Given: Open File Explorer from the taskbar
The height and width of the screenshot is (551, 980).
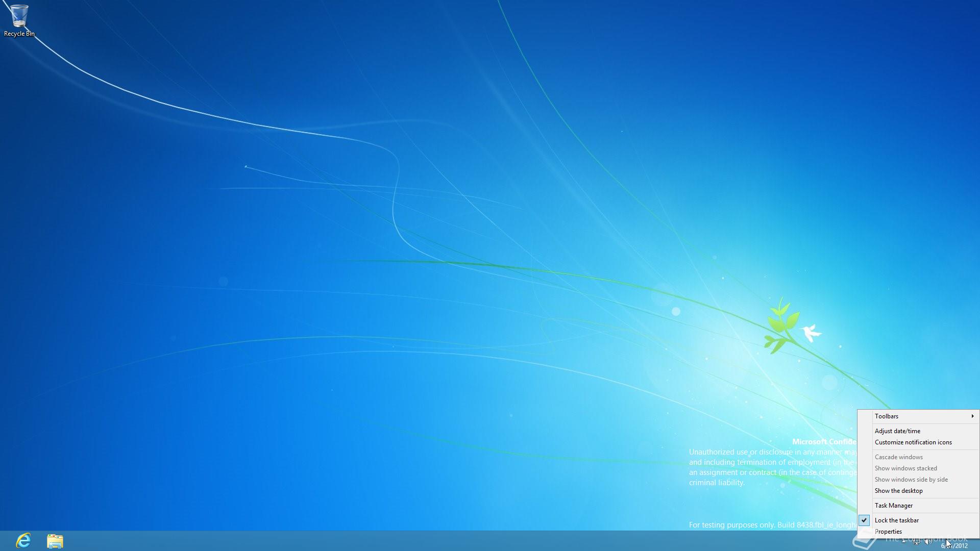Looking at the screenshot, I should (55, 541).
